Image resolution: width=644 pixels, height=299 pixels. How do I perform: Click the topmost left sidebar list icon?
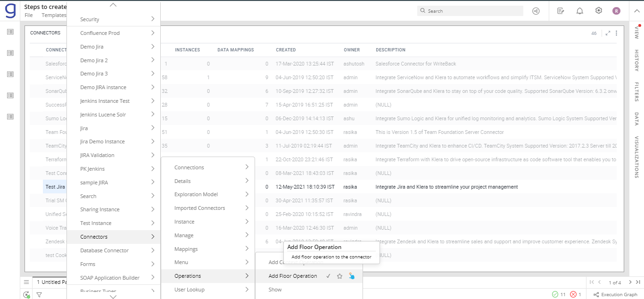[x=10, y=32]
